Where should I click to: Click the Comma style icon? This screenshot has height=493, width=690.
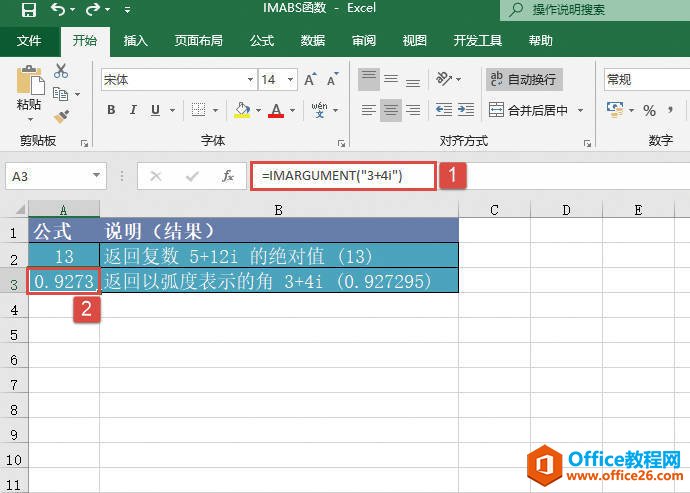pos(670,110)
